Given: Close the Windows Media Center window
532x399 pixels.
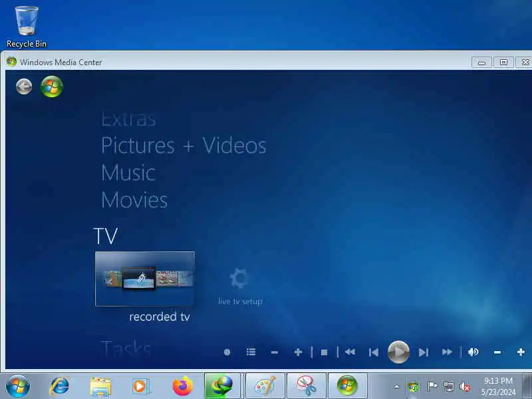Looking at the screenshot, I should 525,63.
